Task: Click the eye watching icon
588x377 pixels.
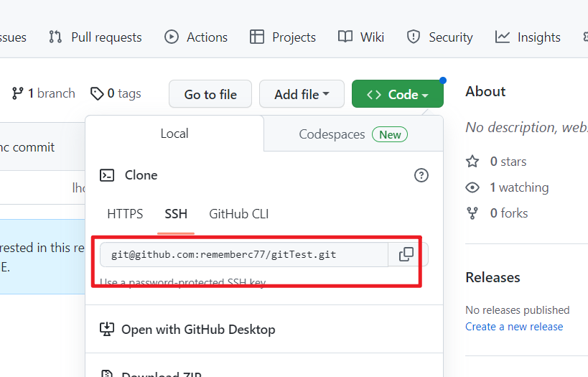Action: click(x=472, y=187)
